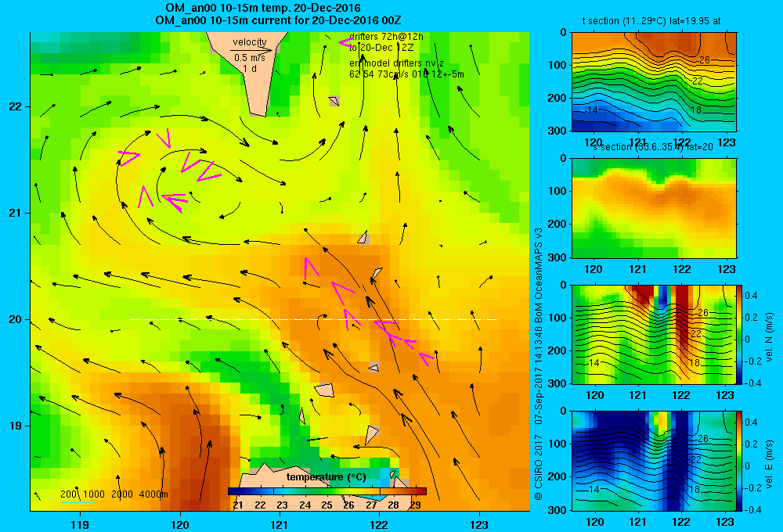The width and height of the screenshot is (783, 532).
Task: Click the latitude '21' label on the main map axis
Action: [x=16, y=213]
